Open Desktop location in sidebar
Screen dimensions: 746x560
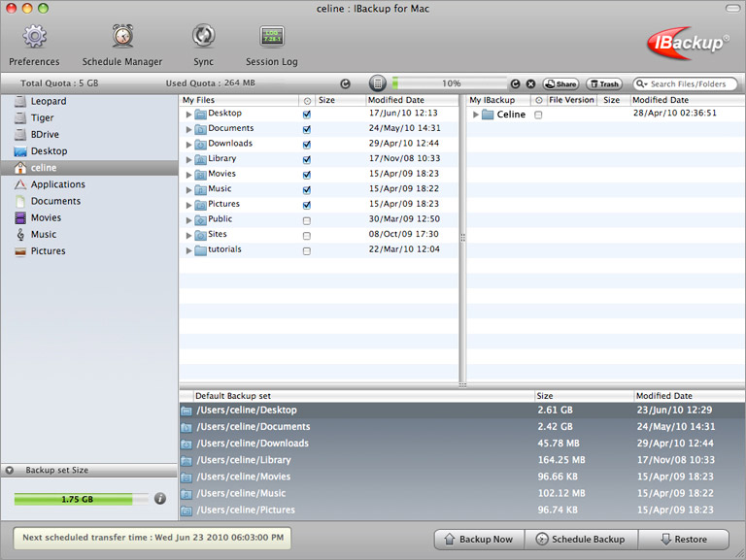pos(89,151)
